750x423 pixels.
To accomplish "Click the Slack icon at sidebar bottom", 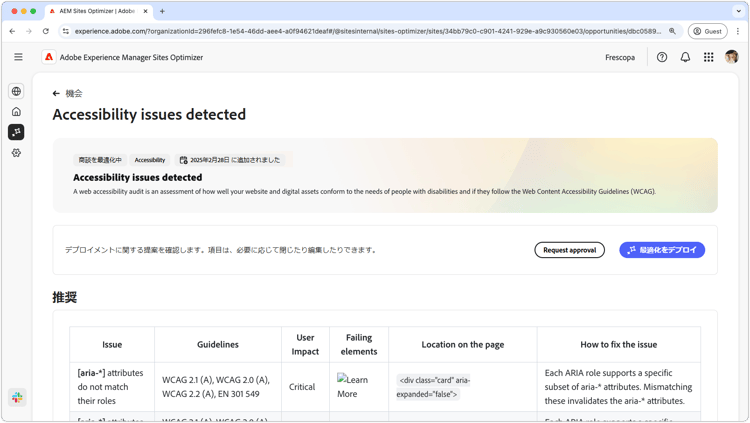I will (17, 397).
